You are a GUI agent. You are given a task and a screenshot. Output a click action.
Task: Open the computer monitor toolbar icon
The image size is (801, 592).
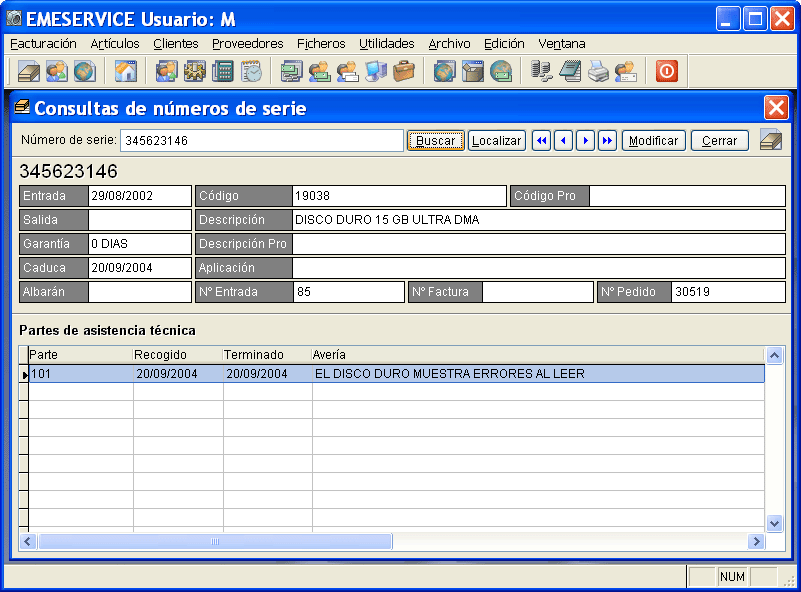(376, 71)
